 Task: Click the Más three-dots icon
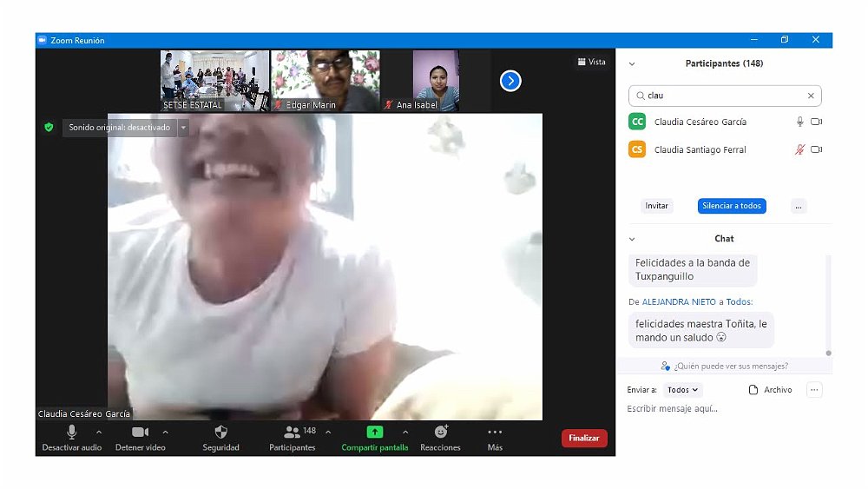click(x=495, y=432)
